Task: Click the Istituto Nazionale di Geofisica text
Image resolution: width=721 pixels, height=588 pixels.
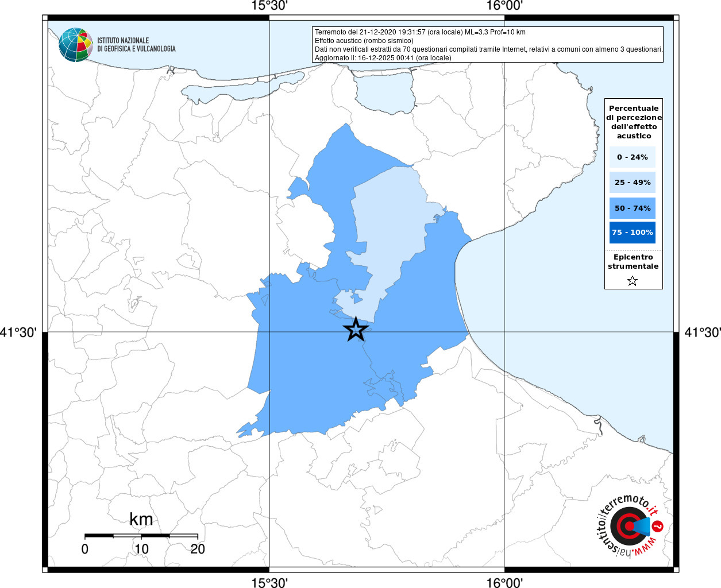Action: point(136,45)
